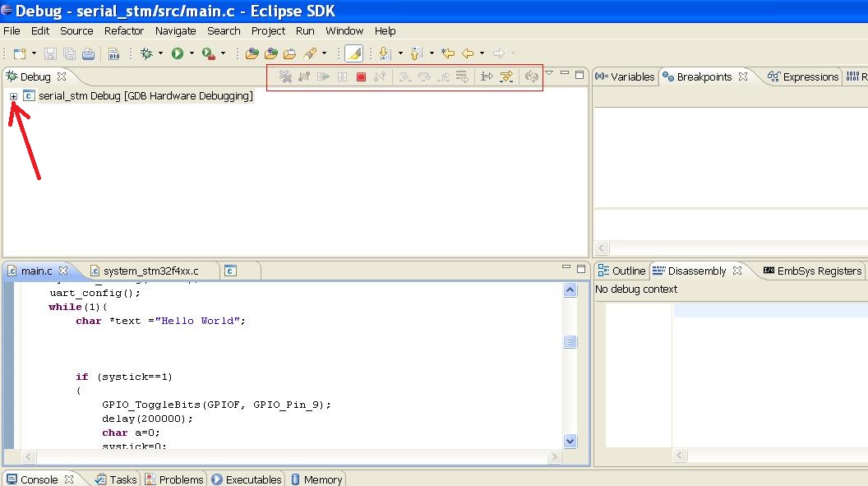Screen dimensions: 868x486
Task: Click the Instruction Stepping Mode icon
Action: coord(487,76)
